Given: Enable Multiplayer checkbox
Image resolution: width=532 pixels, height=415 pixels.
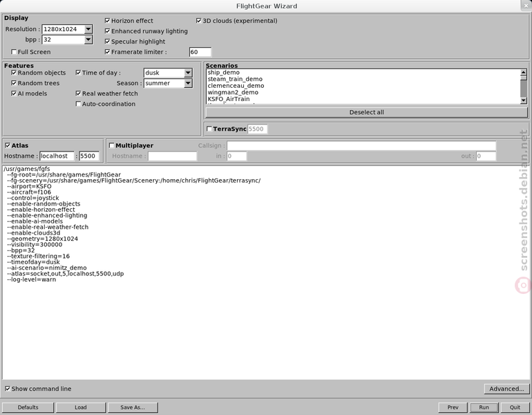Looking at the screenshot, I should 112,146.
